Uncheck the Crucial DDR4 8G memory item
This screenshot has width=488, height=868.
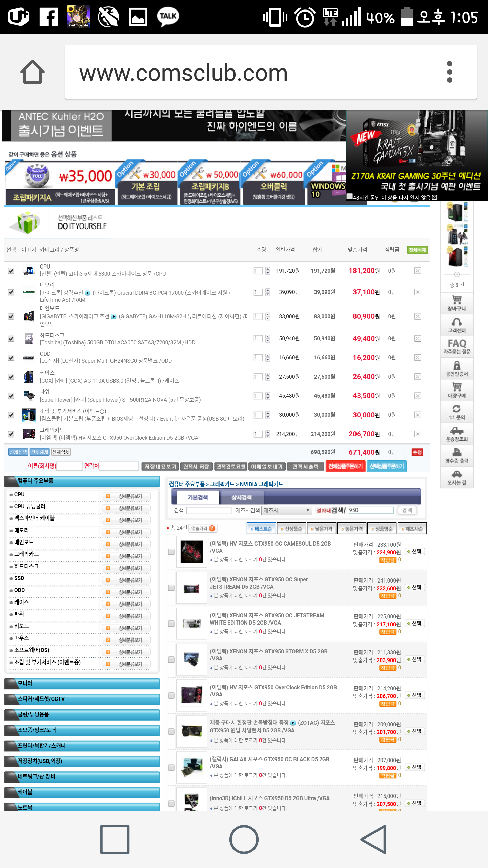coord(11,292)
